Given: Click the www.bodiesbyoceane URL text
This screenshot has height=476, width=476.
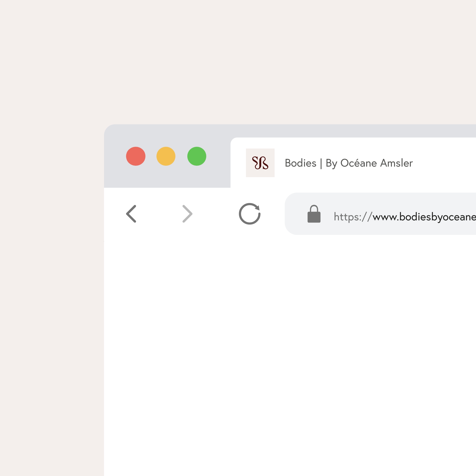Looking at the screenshot, I should point(424,217).
